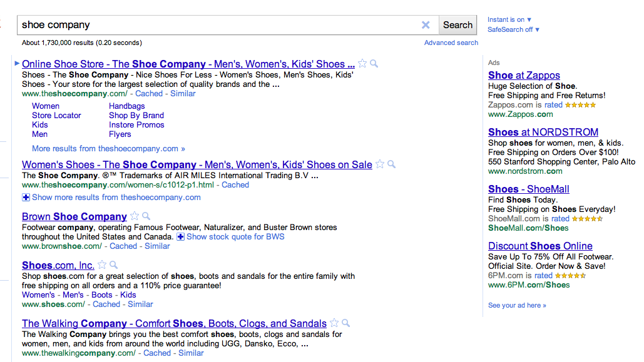Click the magnifier beside Brown Shoe Company
644x362 pixels.
[x=146, y=216]
